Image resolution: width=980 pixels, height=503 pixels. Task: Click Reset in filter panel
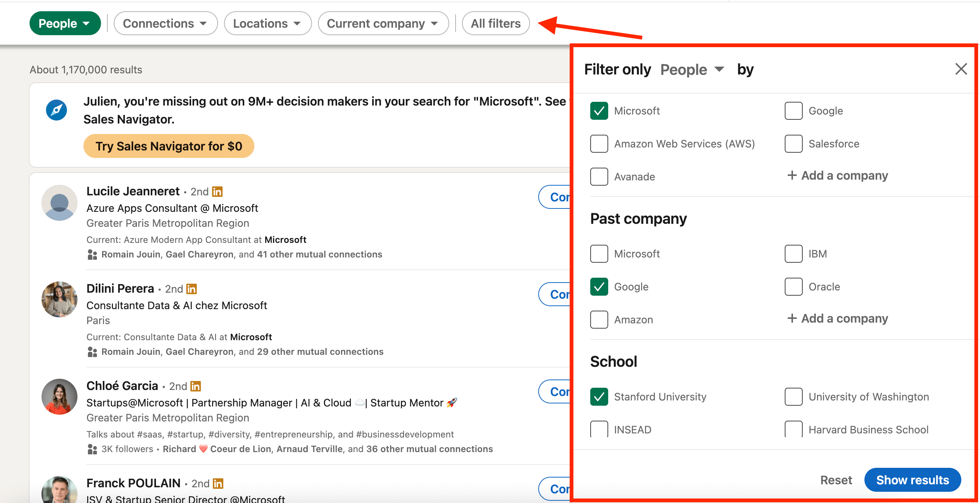point(836,480)
